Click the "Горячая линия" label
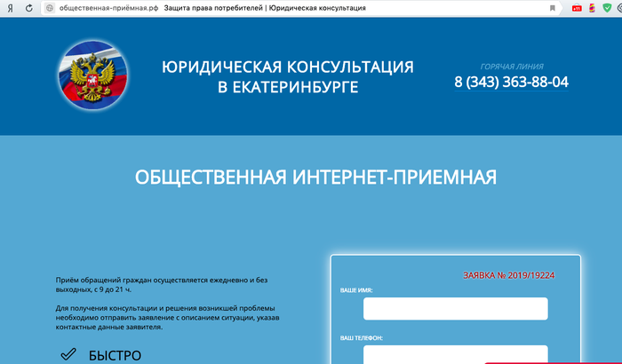Image resolution: width=622 pixels, height=364 pixels. coord(511,66)
